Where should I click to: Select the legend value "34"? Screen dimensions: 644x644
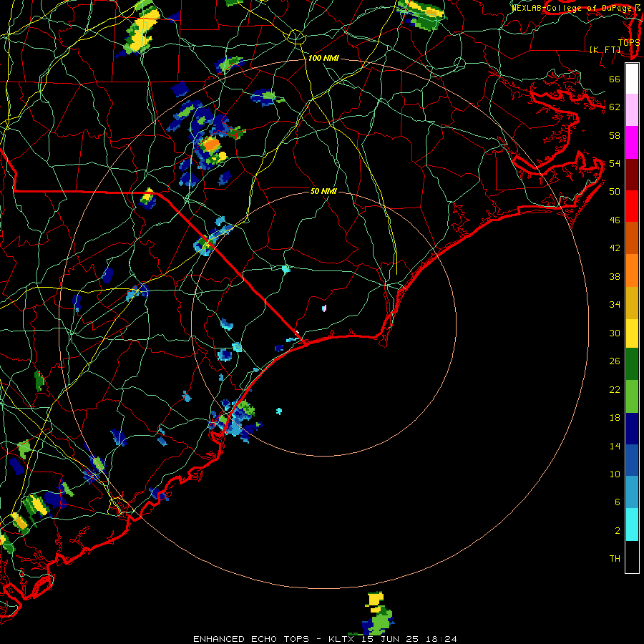615,305
